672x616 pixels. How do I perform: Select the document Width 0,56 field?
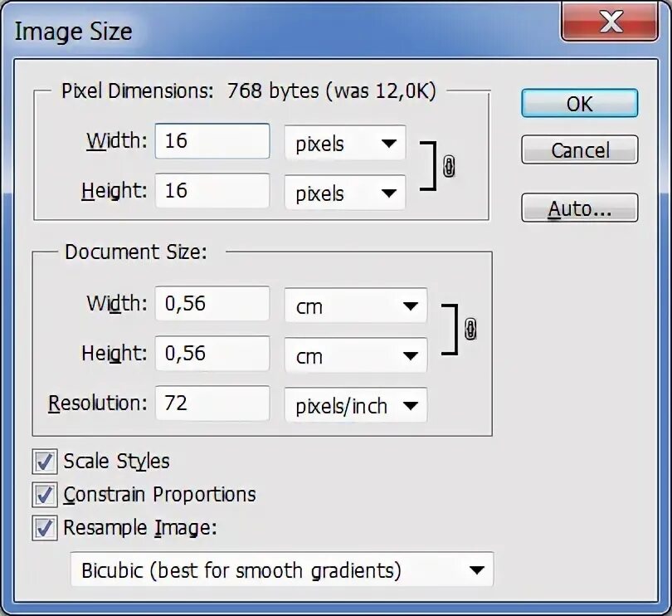coord(212,304)
